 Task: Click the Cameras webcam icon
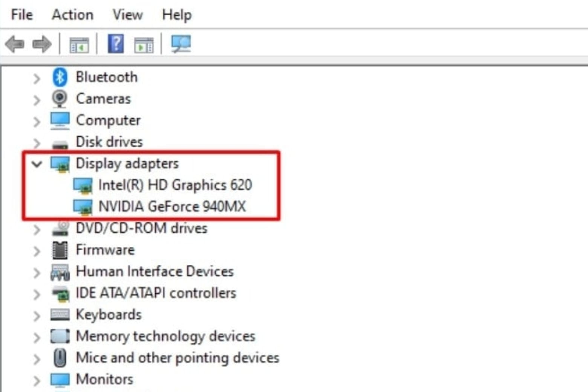point(60,98)
